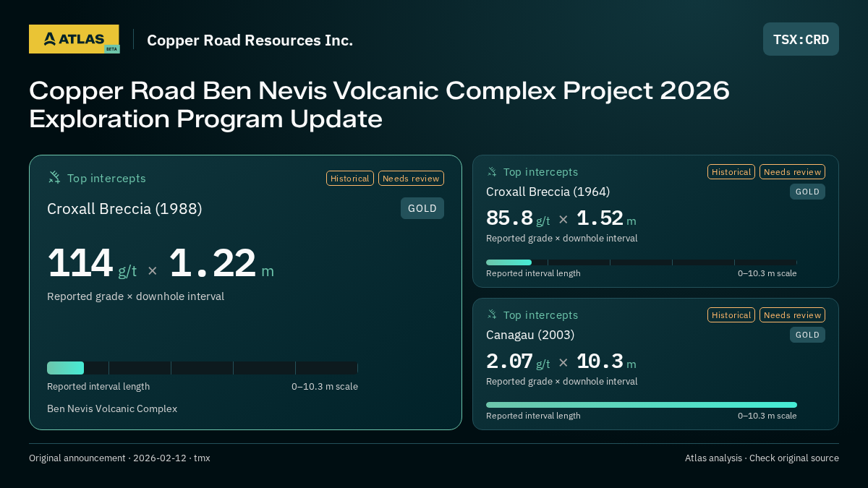Click Original announcement 2026-02-12 tmx footer
The width and height of the screenshot is (868, 488).
(x=119, y=458)
